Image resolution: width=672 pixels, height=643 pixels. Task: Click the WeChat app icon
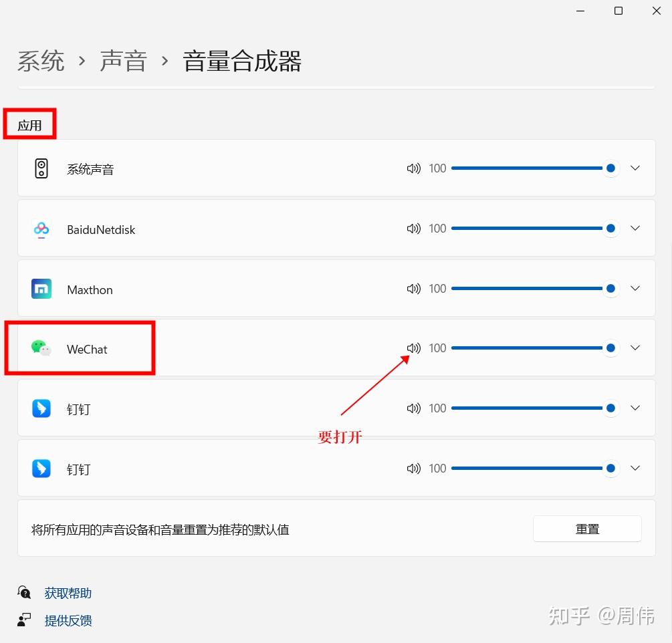[41, 348]
